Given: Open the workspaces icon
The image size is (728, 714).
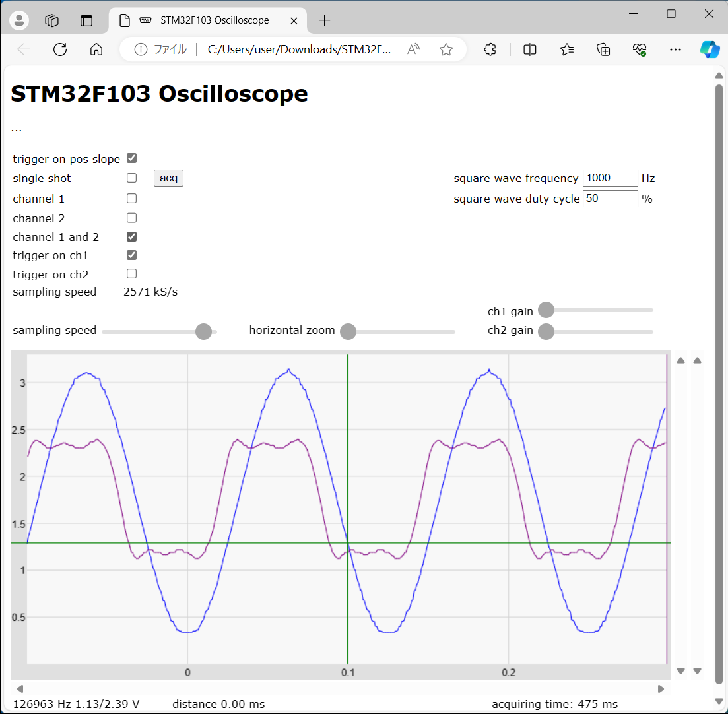Looking at the screenshot, I should pyautogui.click(x=51, y=20).
